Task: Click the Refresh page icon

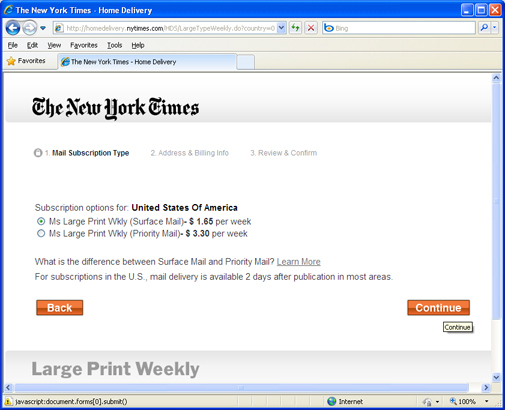Action: [x=295, y=28]
